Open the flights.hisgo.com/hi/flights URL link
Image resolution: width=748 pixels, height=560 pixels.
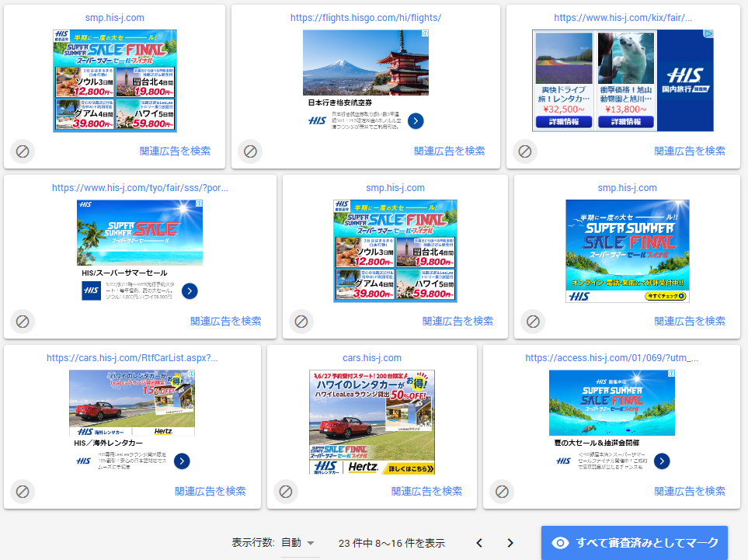point(366,18)
